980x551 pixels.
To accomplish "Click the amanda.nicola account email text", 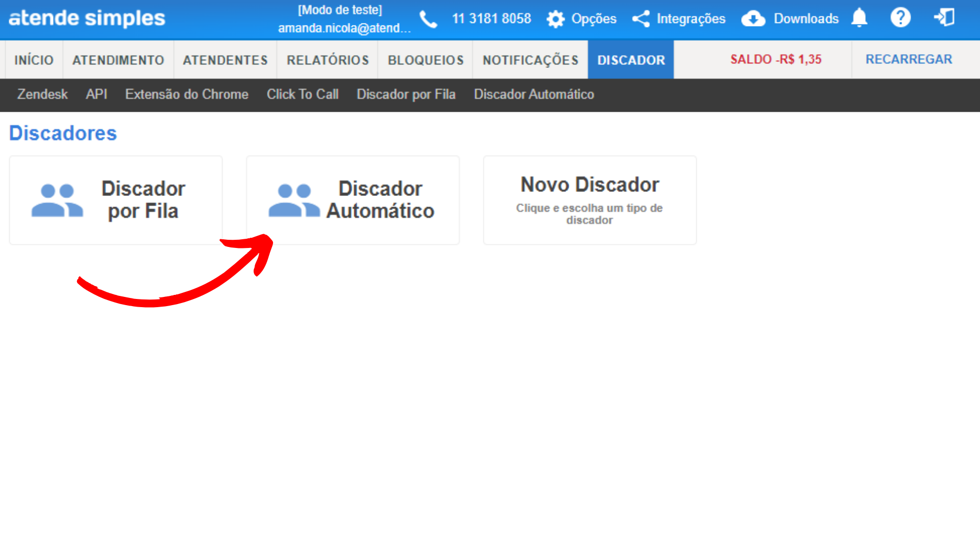I will 344,28.
